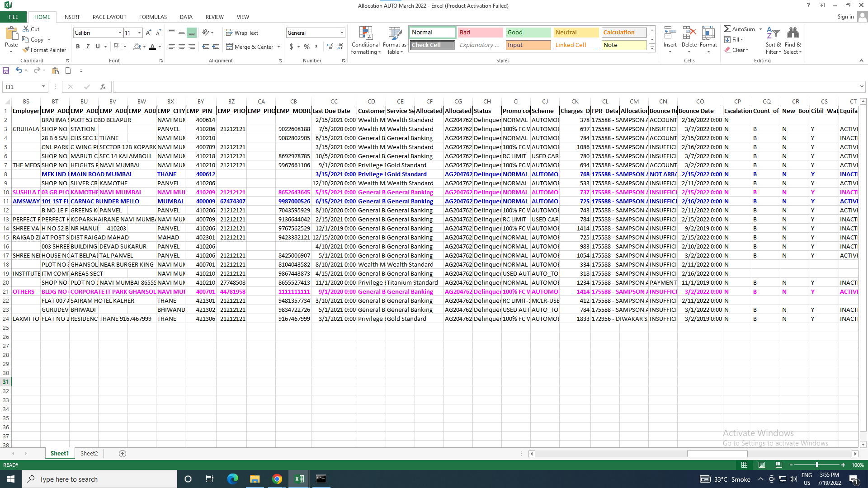Click Sign in link at top right

(845, 17)
